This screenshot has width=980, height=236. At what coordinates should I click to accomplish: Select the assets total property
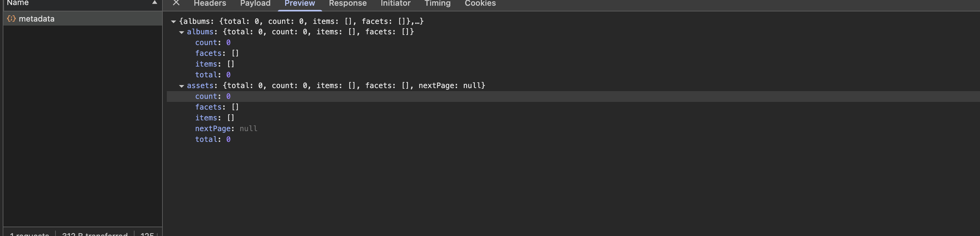tap(213, 140)
